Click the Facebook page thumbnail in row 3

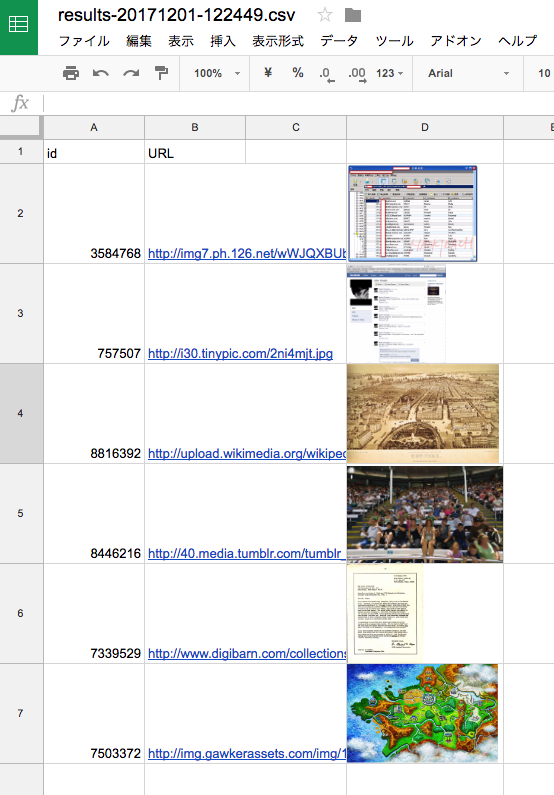pyautogui.click(x=396, y=313)
